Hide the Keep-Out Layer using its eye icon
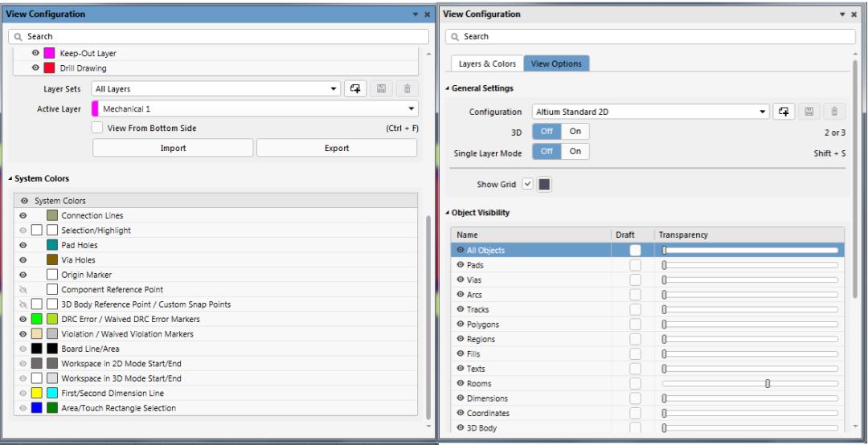 click(35, 53)
